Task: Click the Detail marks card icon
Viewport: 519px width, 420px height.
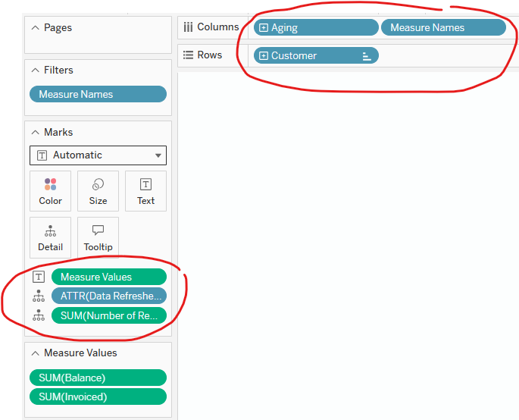Action: click(50, 231)
